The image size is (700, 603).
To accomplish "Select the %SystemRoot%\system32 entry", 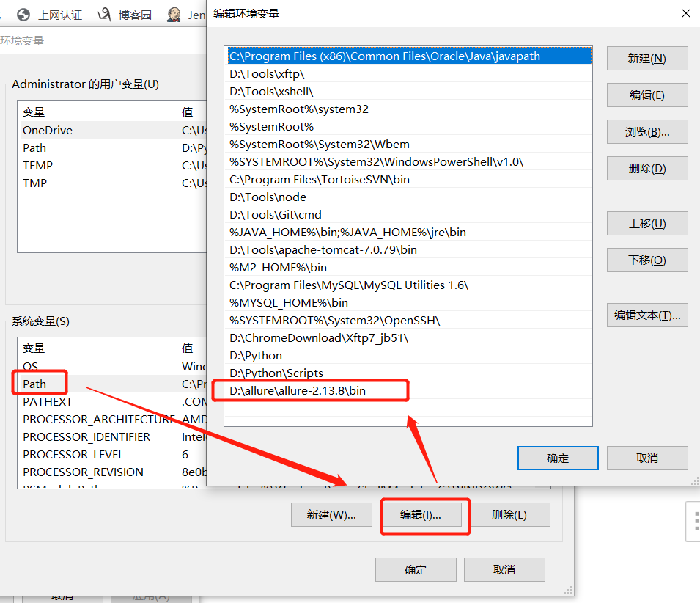I will 409,109.
